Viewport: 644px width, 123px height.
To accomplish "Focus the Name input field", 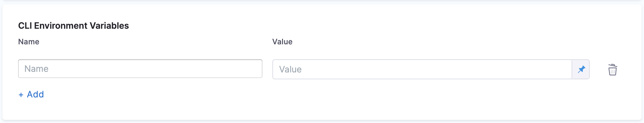I will (x=140, y=69).
